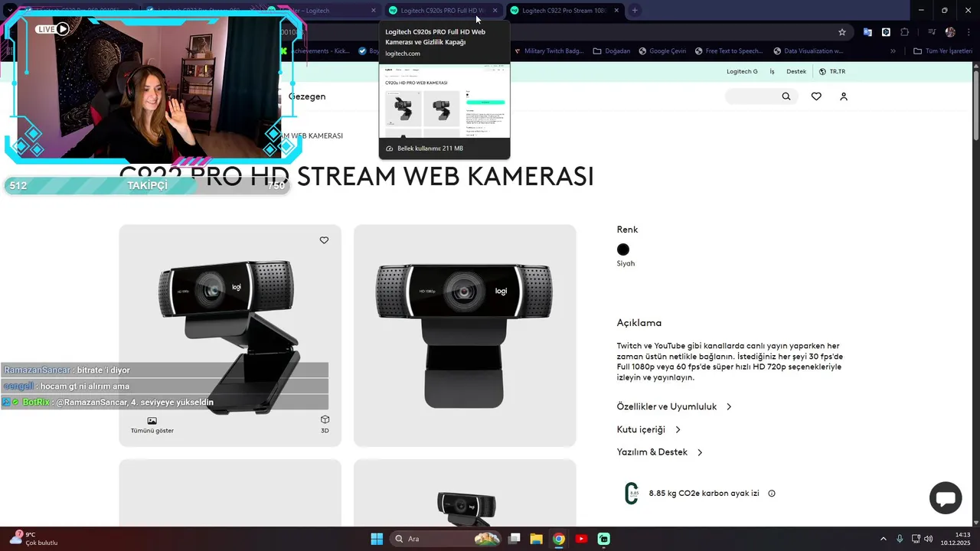The width and height of the screenshot is (980, 551).
Task: Open the front-view webcam product image
Action: pos(465,335)
